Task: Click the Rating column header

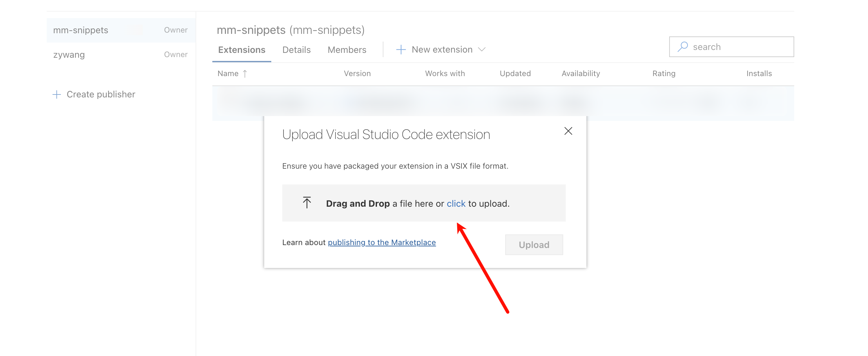Action: pyautogui.click(x=664, y=74)
